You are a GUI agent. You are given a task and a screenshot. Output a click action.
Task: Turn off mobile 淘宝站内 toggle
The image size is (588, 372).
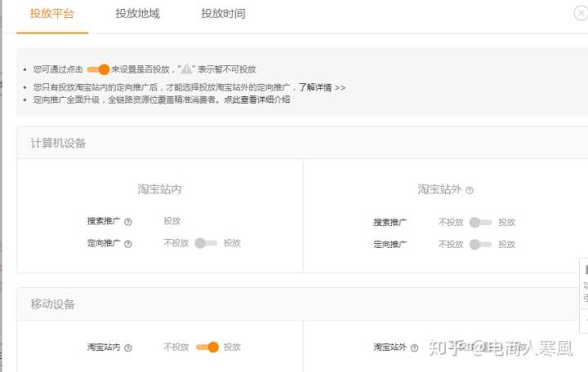(x=207, y=347)
